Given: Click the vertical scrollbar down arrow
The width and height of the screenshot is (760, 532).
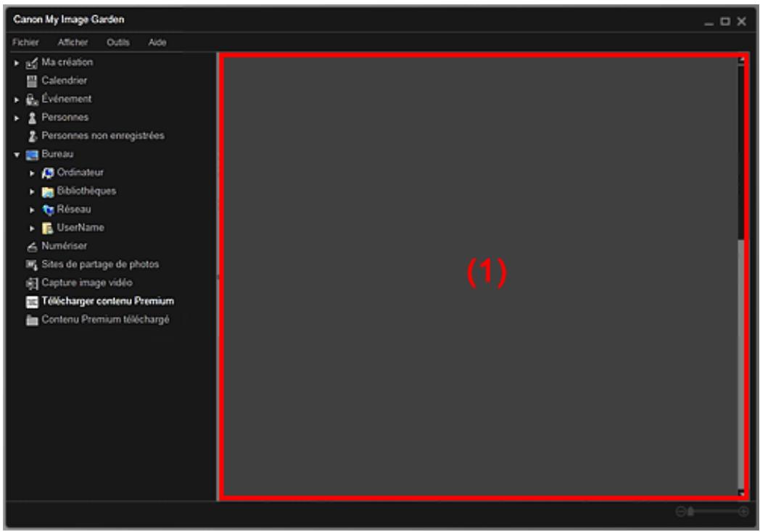Looking at the screenshot, I should tap(740, 493).
